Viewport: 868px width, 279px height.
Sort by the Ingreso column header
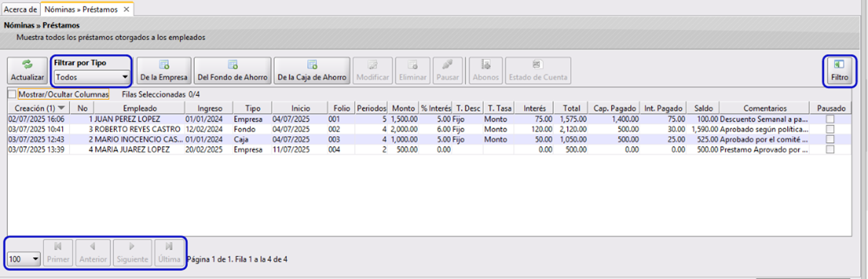(209, 108)
